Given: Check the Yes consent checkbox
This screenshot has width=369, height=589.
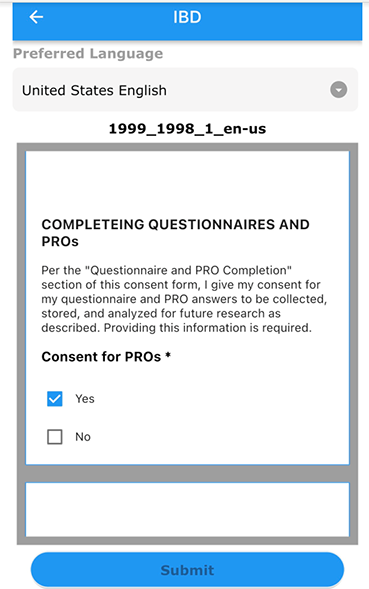Looking at the screenshot, I should pyautogui.click(x=55, y=399).
